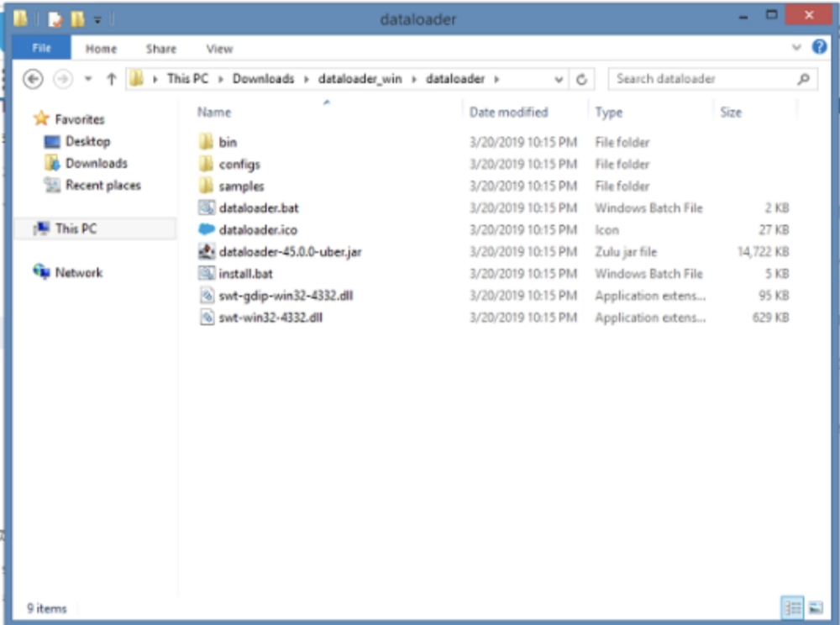Open Desktop in the navigation pane
The image size is (840, 625).
point(88,141)
